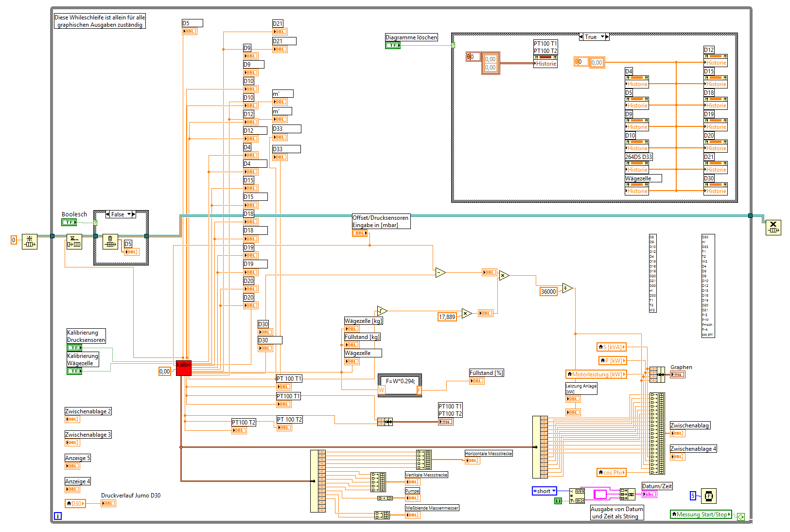790x532 pixels.
Task: Select the Dequeue Element function node
Action: (74, 242)
